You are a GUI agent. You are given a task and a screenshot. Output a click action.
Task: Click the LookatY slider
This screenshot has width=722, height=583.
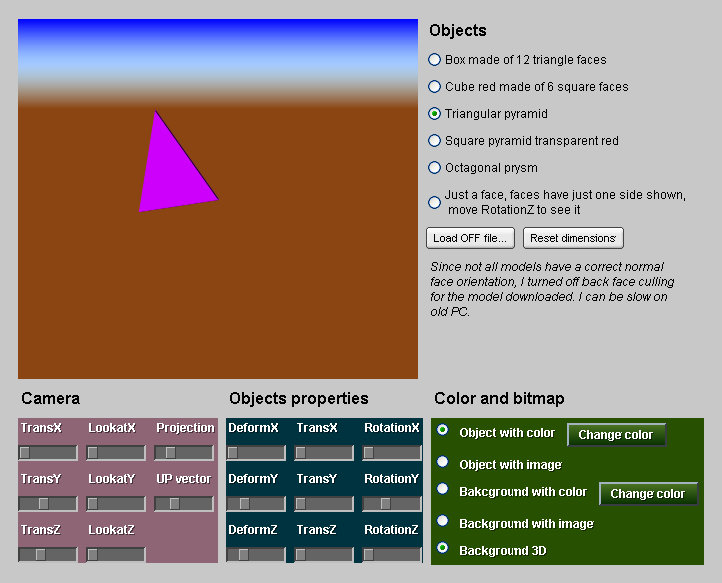point(116,504)
